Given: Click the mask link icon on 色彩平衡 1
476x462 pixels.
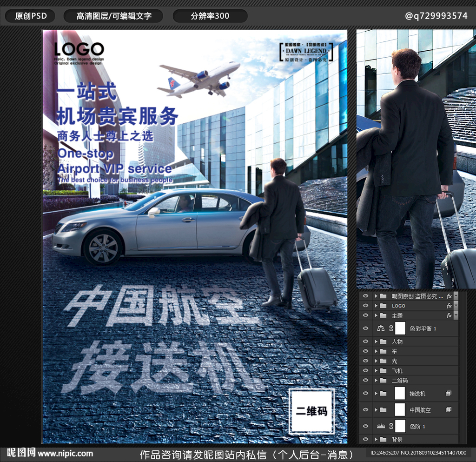Looking at the screenshot, I should (x=391, y=328).
